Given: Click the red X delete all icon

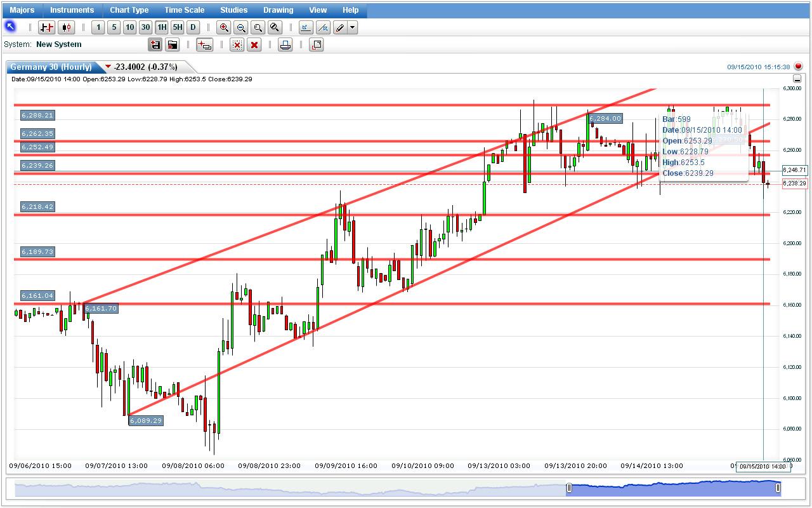Looking at the screenshot, I should click(x=254, y=44).
